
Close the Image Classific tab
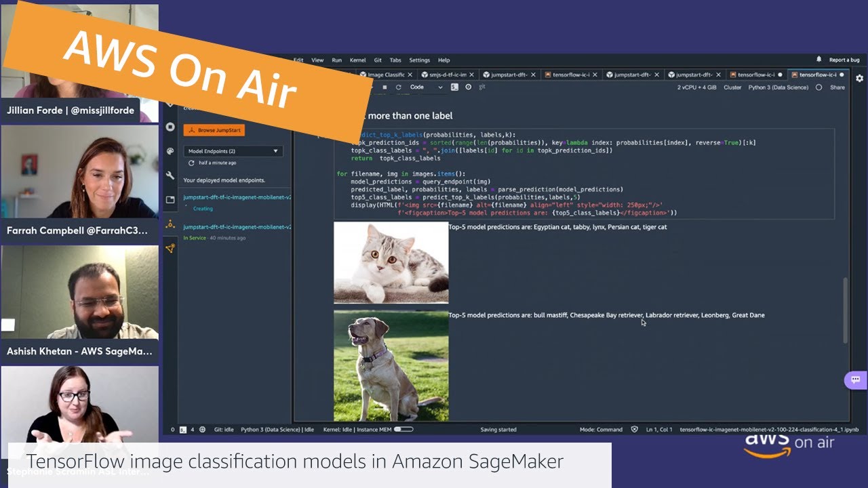coord(410,75)
